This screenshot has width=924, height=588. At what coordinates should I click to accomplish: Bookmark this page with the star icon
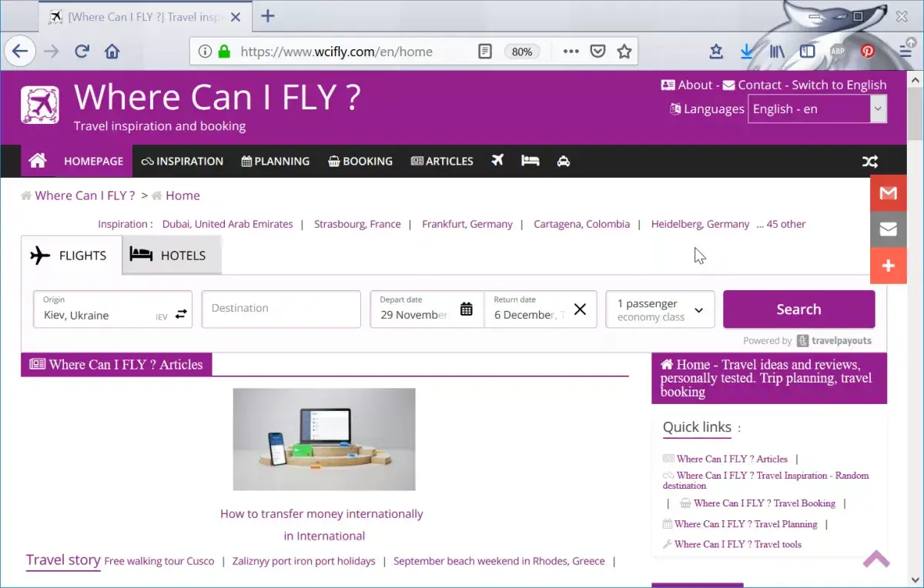tap(624, 52)
